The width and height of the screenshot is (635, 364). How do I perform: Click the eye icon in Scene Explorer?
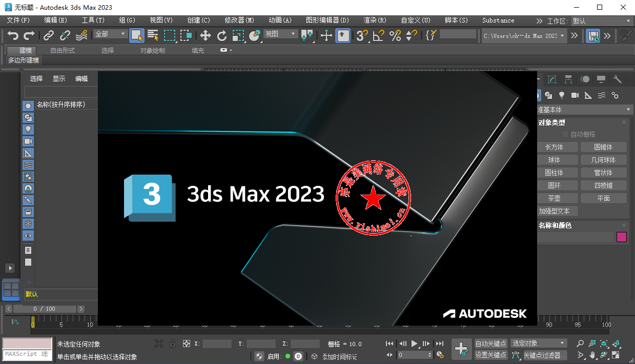click(28, 235)
